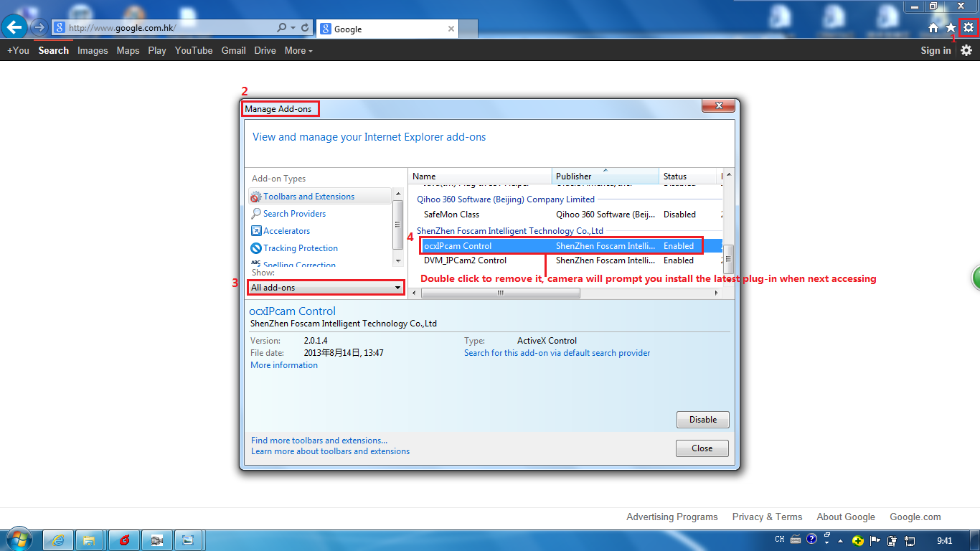980x551 pixels.
Task: Click the address bar search magnifier icon
Action: pos(282,27)
